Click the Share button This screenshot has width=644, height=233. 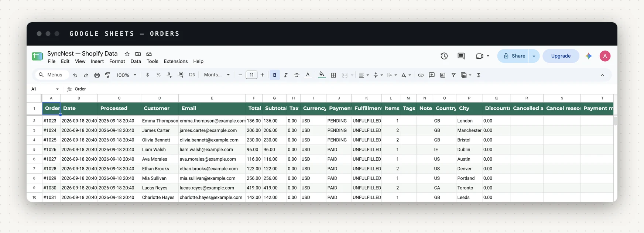[513, 56]
